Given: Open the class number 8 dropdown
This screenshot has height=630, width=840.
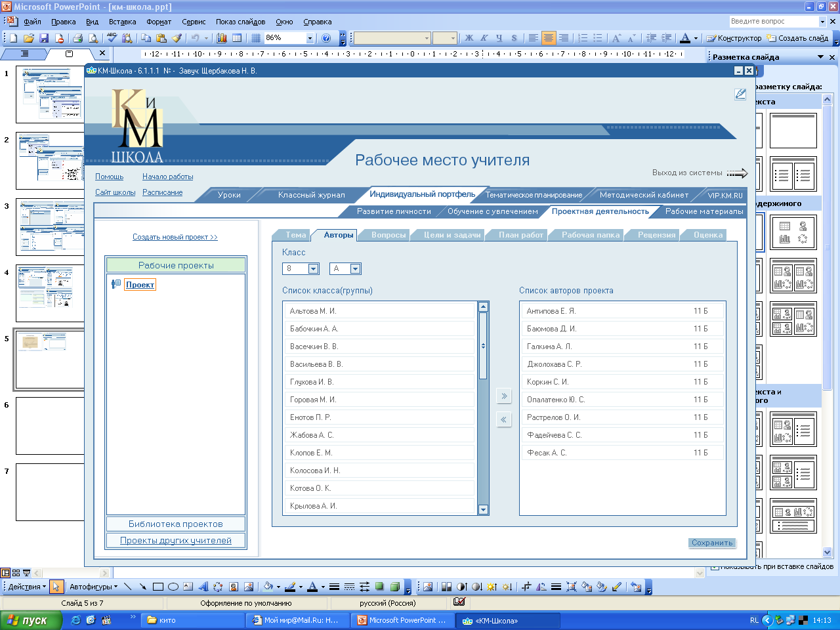Looking at the screenshot, I should point(313,268).
